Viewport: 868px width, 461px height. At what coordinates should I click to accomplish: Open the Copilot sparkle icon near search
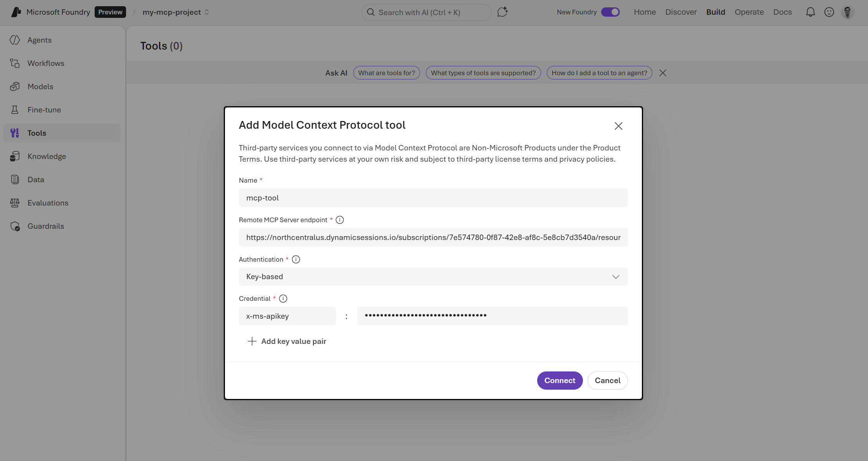pos(502,12)
